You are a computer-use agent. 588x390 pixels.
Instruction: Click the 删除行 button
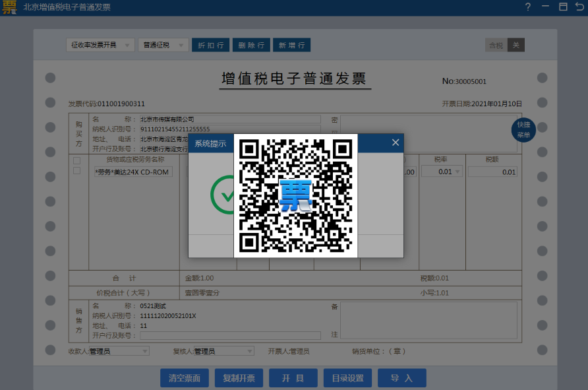pyautogui.click(x=251, y=45)
